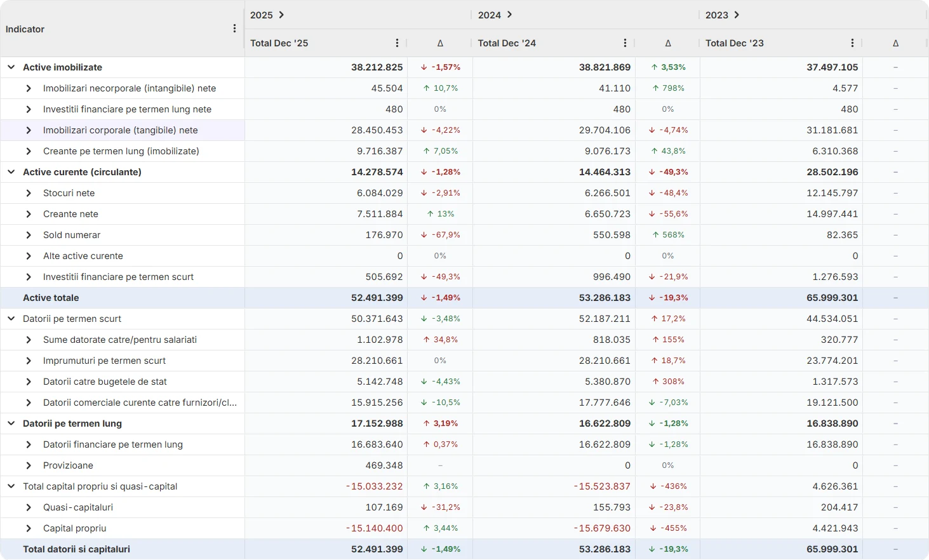Expand Sume datorate catre/pentru salariati row
The image size is (929, 560).
[x=29, y=340]
